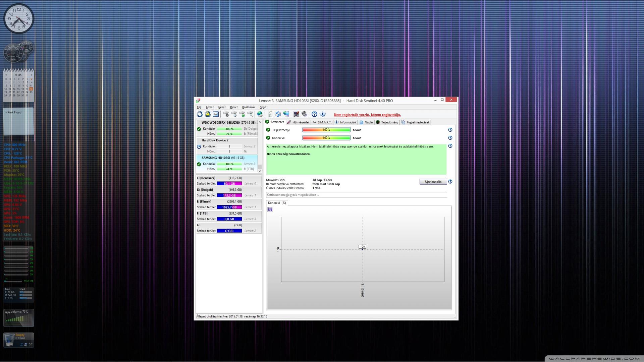644x362 pixels.
Task: Click the C: [Rendszer] free space bar
Action: 229,184
